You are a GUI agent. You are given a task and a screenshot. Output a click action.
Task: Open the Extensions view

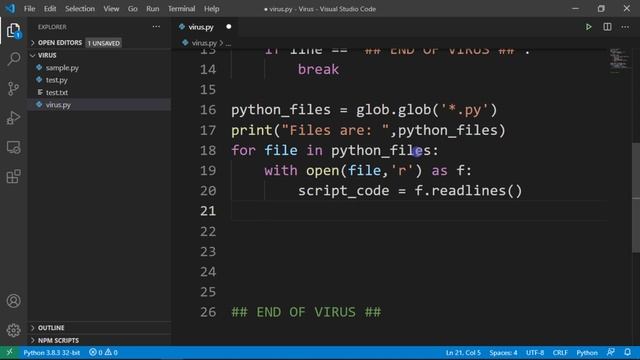13,177
